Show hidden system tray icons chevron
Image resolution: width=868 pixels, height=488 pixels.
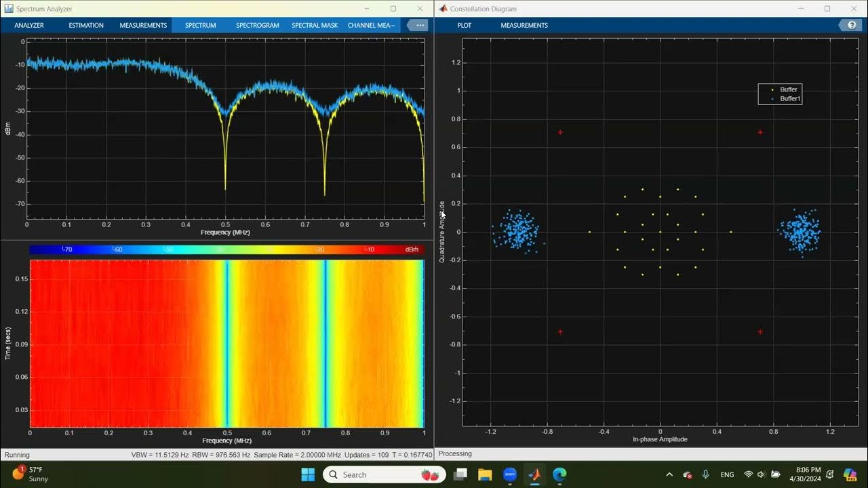669,474
